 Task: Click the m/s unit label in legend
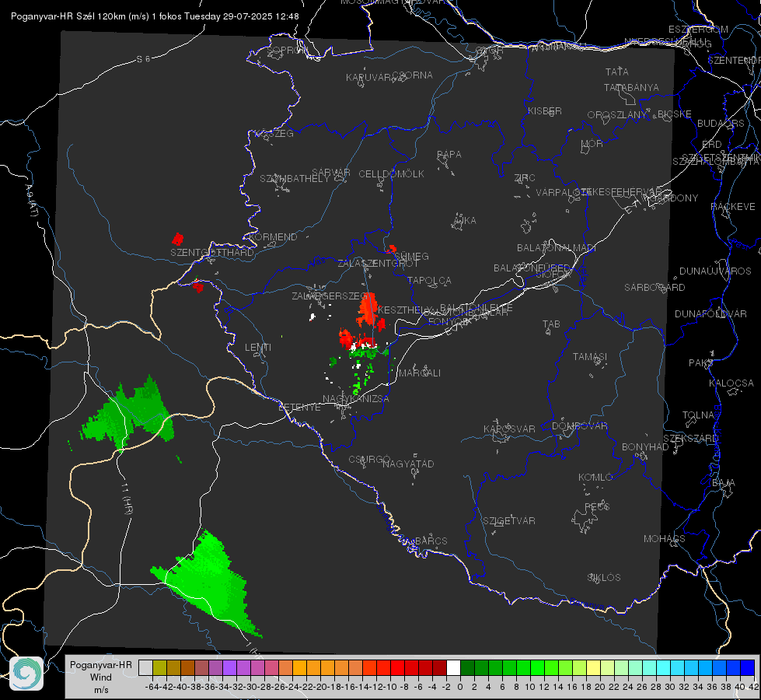(101, 690)
